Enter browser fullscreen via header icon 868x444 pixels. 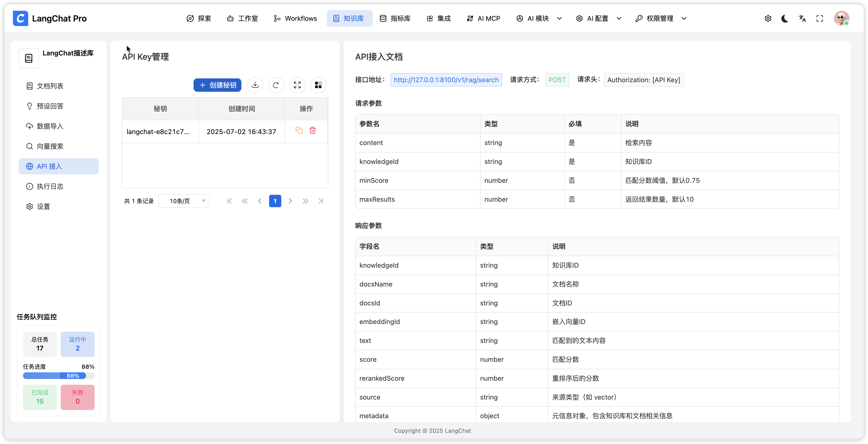pos(819,19)
